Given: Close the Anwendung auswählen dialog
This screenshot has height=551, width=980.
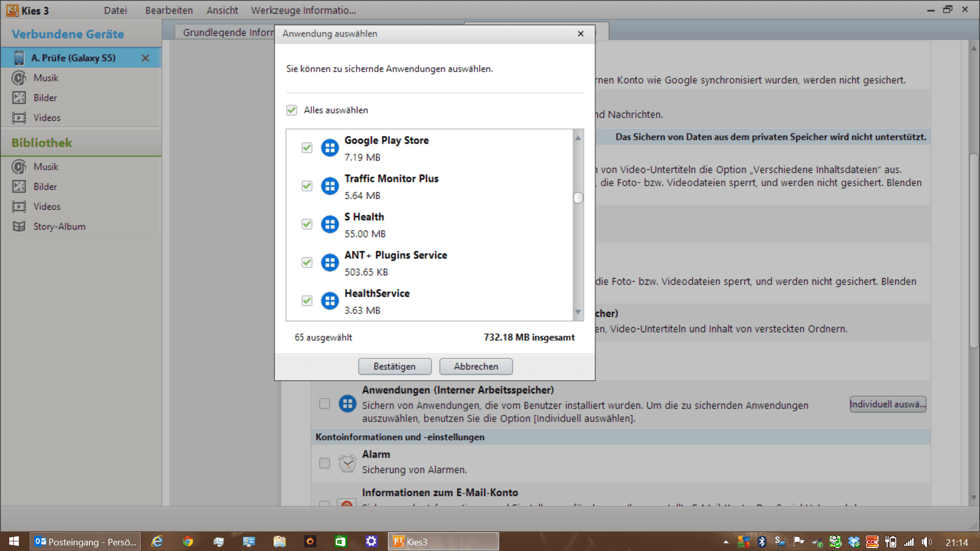Looking at the screenshot, I should (x=580, y=34).
